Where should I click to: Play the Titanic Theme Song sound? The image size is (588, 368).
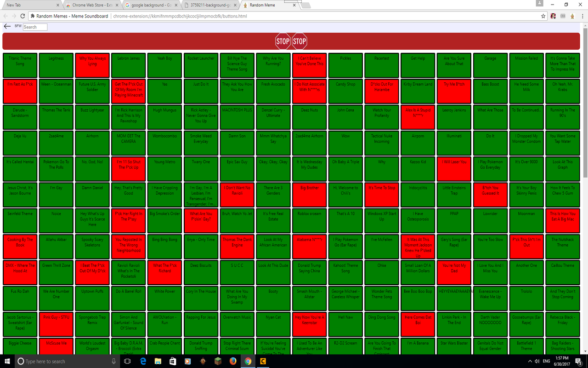pos(20,65)
